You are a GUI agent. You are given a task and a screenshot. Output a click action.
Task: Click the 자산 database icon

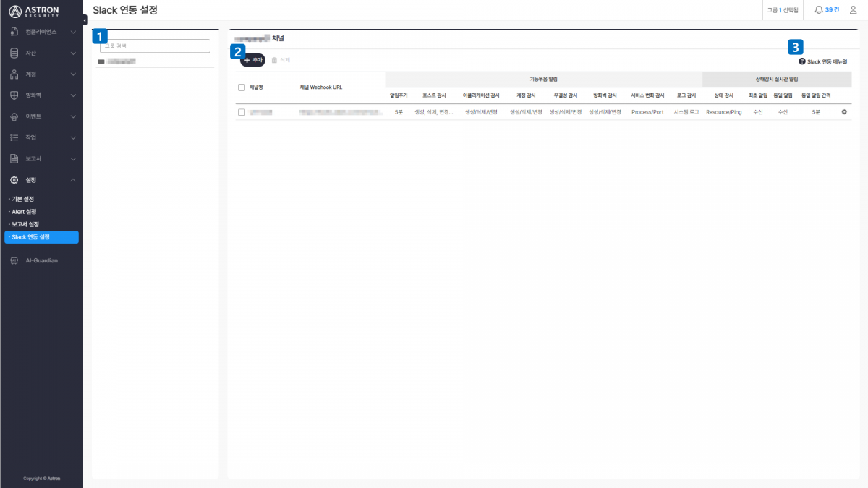point(14,53)
